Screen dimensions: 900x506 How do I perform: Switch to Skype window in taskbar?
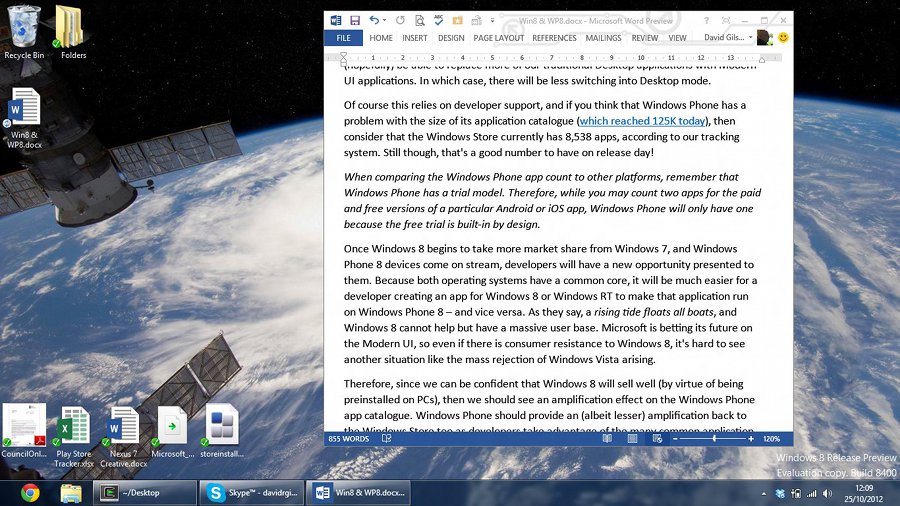(251, 493)
